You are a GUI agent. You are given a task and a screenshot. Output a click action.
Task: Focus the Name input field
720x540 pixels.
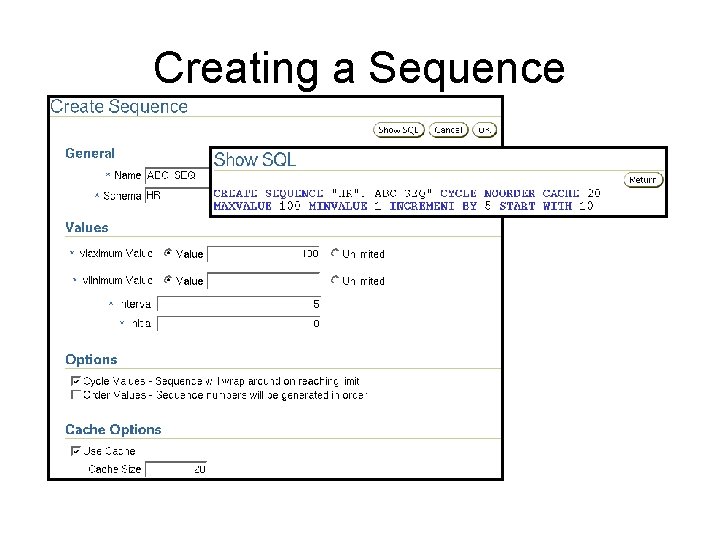(x=177, y=175)
